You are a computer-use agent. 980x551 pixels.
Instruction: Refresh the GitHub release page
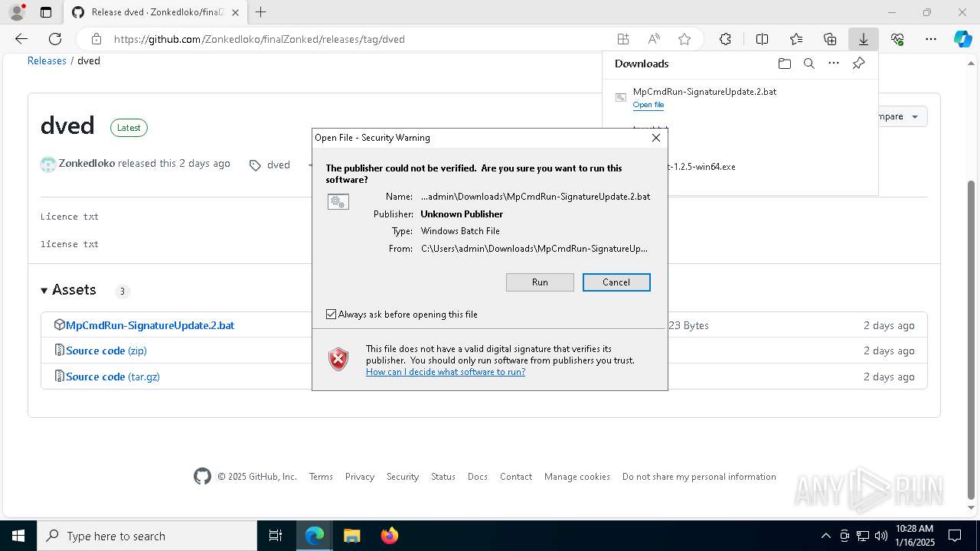click(x=55, y=39)
